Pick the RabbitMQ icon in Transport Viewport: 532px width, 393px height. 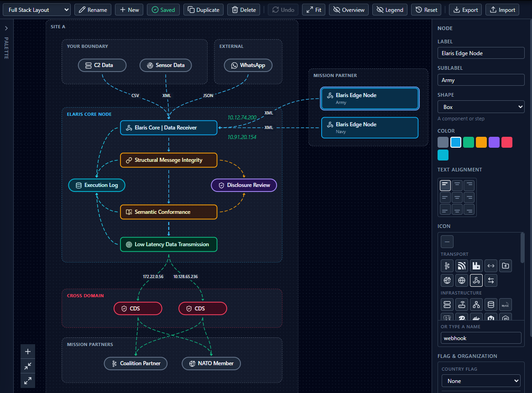pyautogui.click(x=476, y=266)
